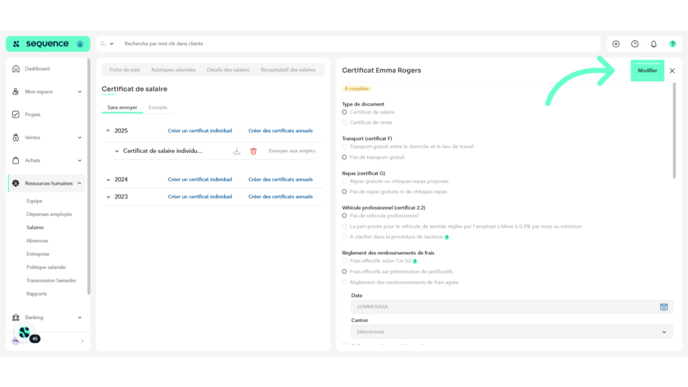688x387 pixels.
Task: Click the plus circle add icon
Action: 616,44
